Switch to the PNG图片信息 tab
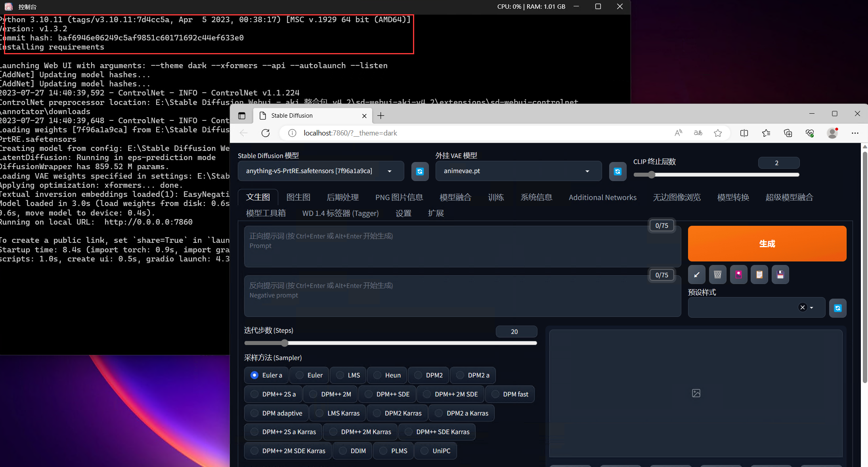The width and height of the screenshot is (868, 467). tap(399, 197)
